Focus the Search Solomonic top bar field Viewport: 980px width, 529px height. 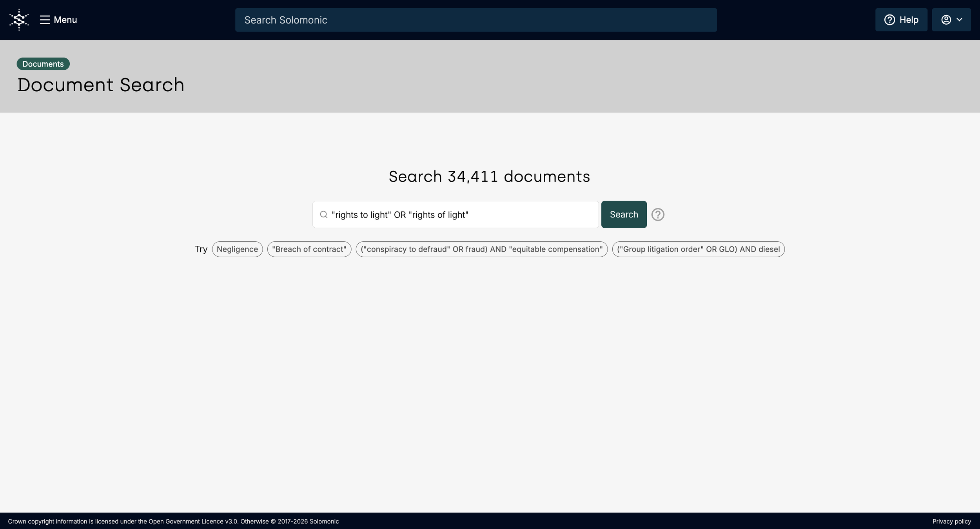tap(475, 20)
